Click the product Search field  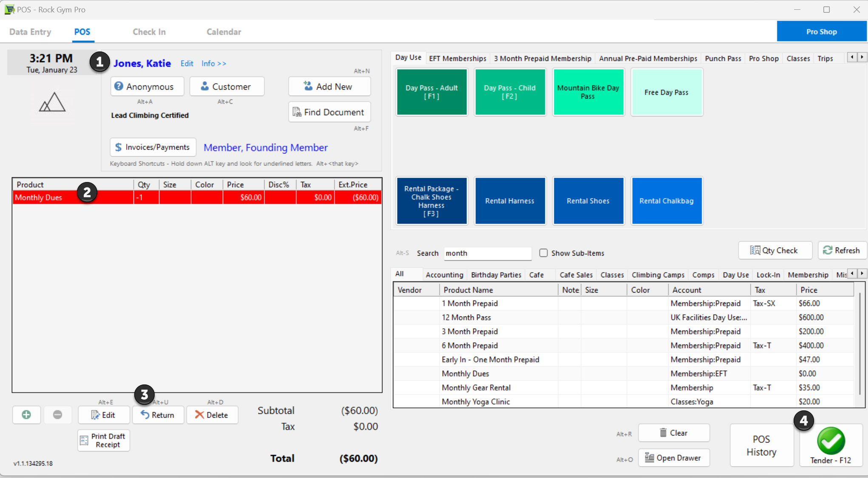487,253
